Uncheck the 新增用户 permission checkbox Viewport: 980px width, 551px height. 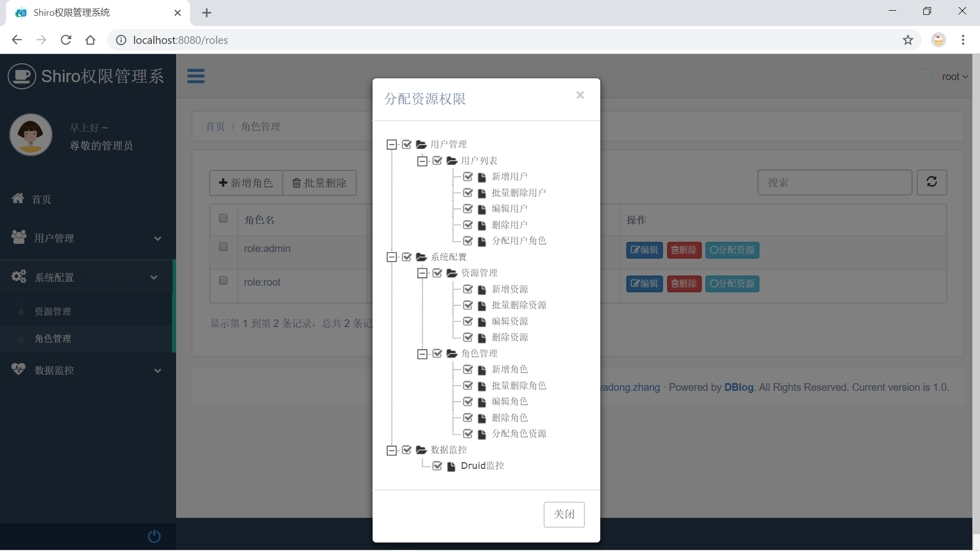(468, 177)
